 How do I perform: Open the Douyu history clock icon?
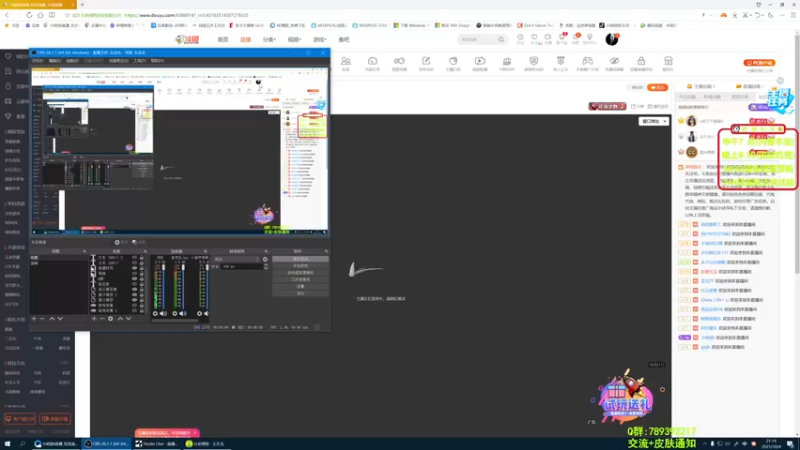[x=520, y=38]
